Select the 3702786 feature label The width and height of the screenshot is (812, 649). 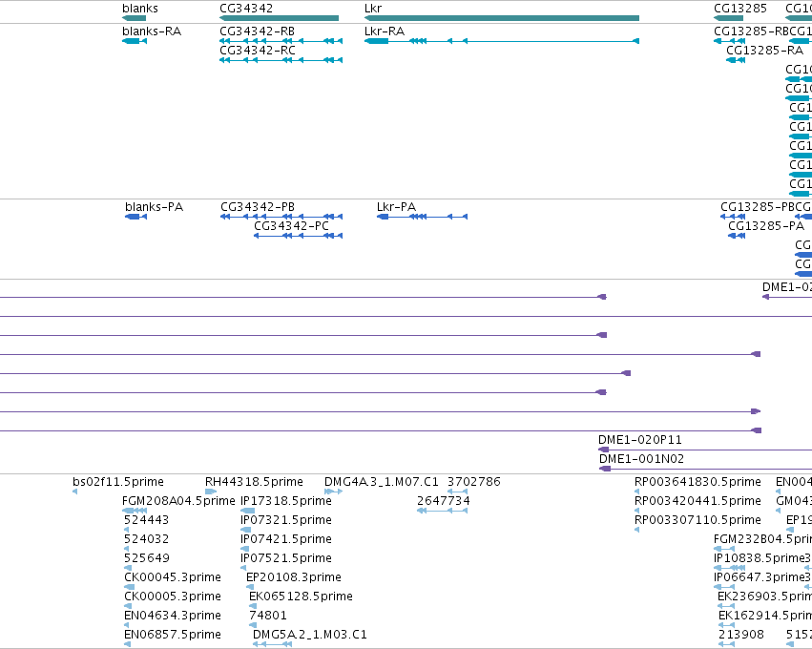click(474, 482)
